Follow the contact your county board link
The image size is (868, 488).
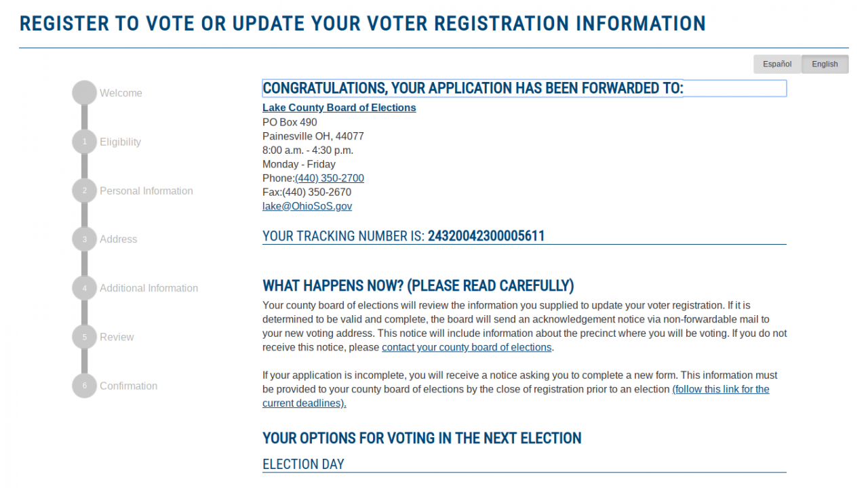click(x=467, y=347)
